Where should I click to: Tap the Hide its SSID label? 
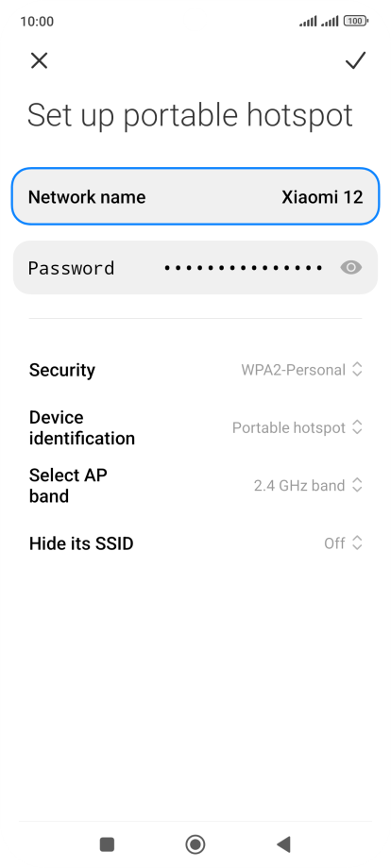81,543
